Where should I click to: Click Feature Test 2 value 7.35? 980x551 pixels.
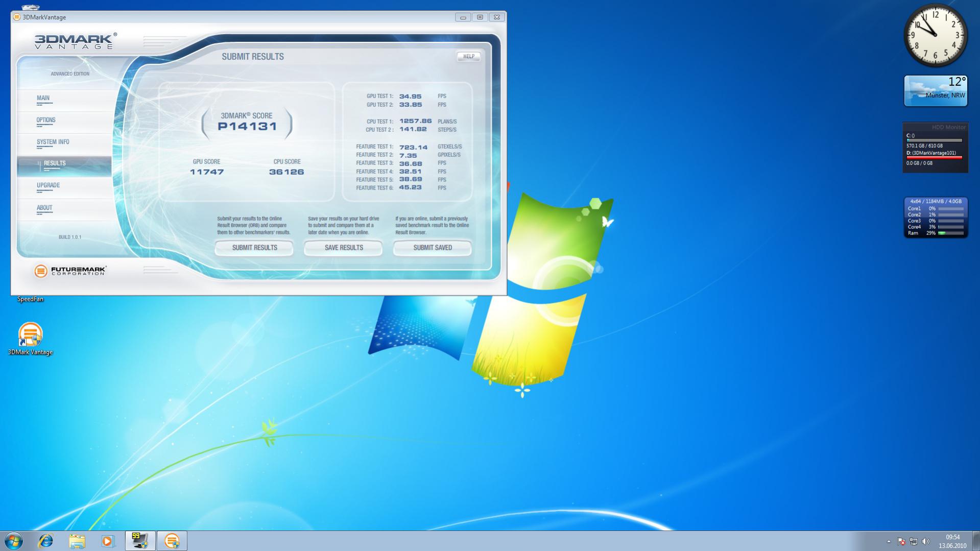pos(408,155)
